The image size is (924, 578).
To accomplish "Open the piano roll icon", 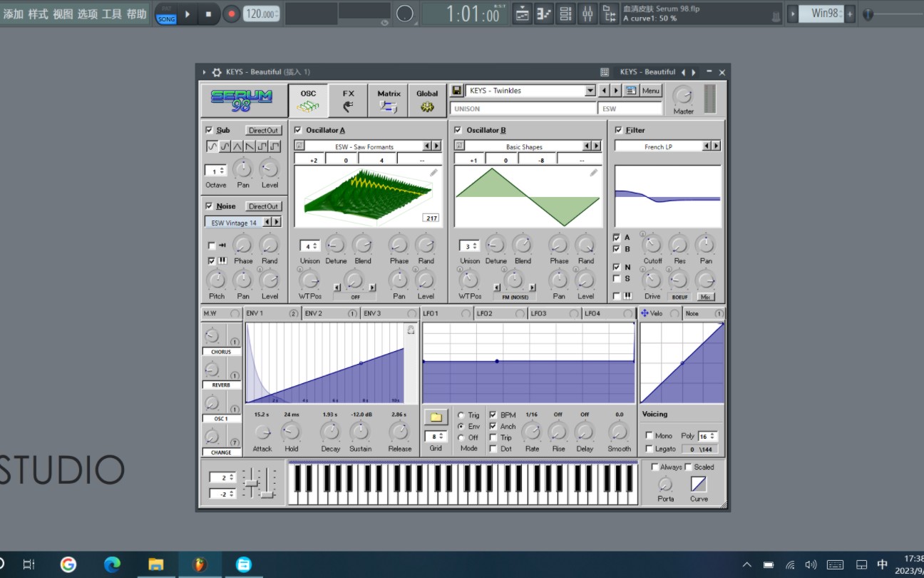I will (x=544, y=14).
